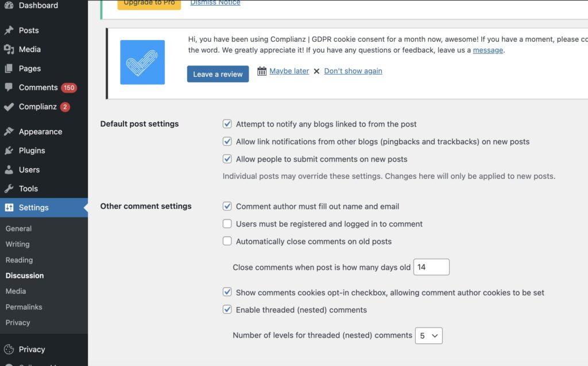Click the days old number input field
The image size is (588, 366).
pos(431,267)
